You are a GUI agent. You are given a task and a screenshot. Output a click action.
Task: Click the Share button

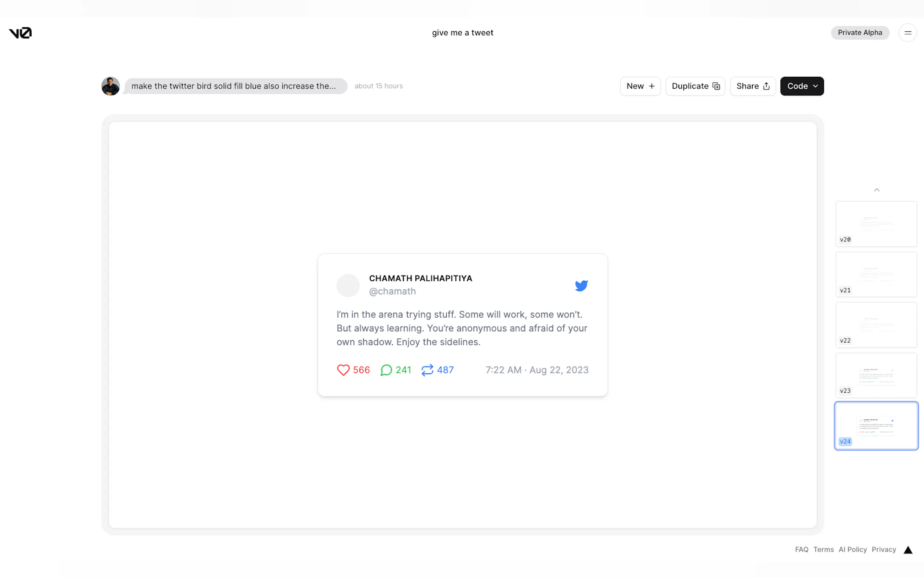pos(753,86)
